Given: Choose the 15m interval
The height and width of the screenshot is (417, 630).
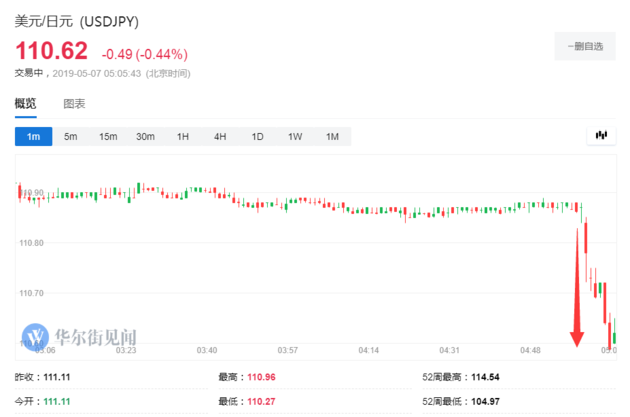Looking at the screenshot, I should click(108, 136).
